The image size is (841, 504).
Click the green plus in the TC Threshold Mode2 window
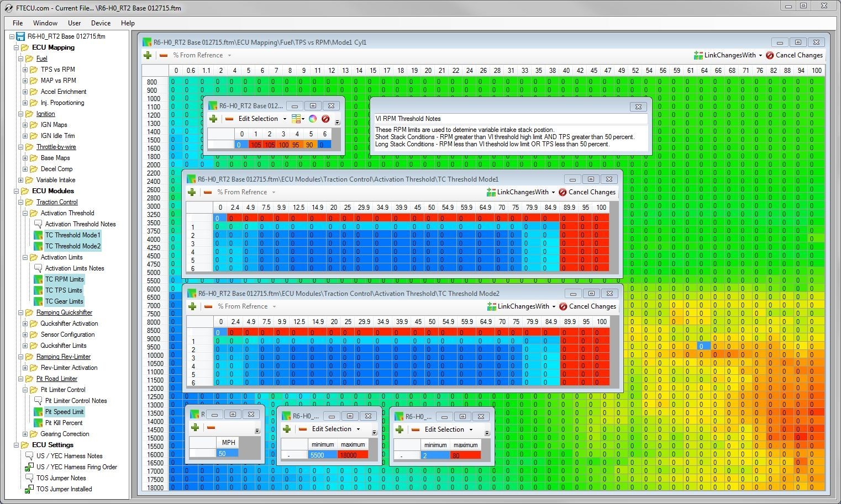tap(192, 306)
